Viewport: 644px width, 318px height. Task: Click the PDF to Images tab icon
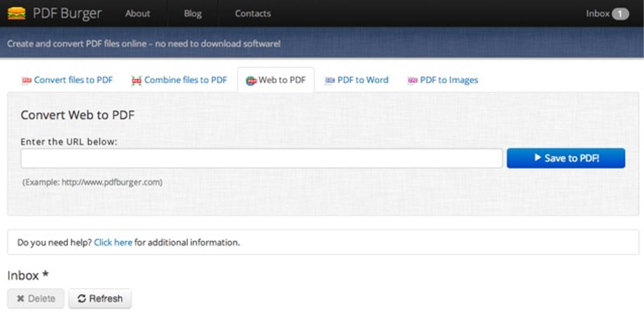point(412,80)
